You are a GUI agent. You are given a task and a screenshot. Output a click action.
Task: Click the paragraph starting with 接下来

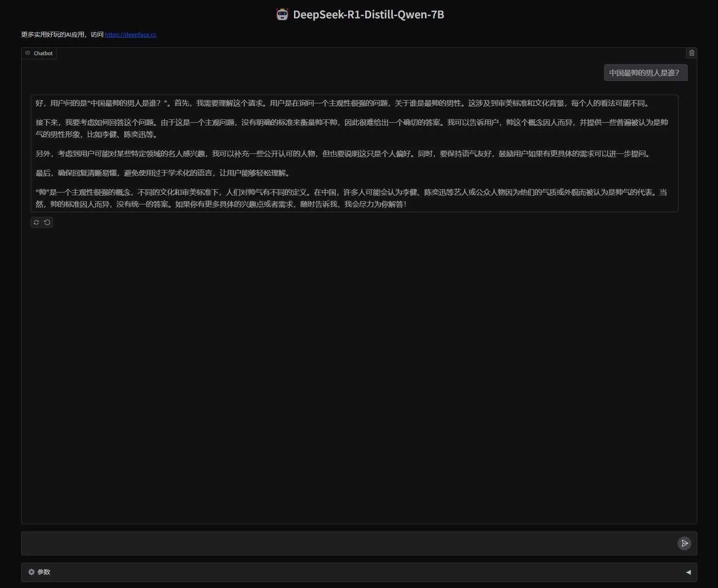tap(352, 129)
